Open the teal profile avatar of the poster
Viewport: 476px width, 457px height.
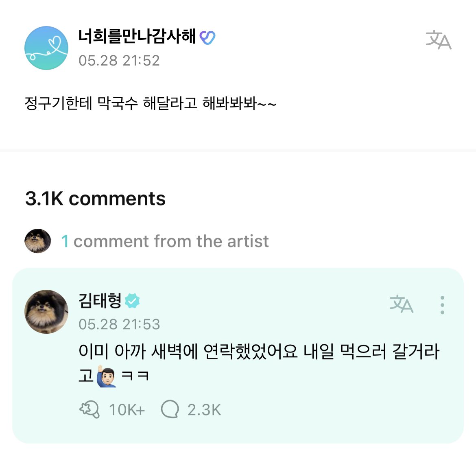(x=46, y=48)
